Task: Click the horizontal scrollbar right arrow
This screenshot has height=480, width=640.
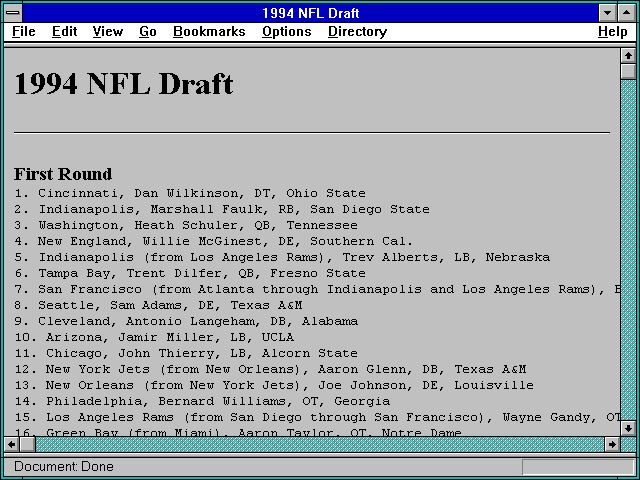Action: (x=612, y=444)
